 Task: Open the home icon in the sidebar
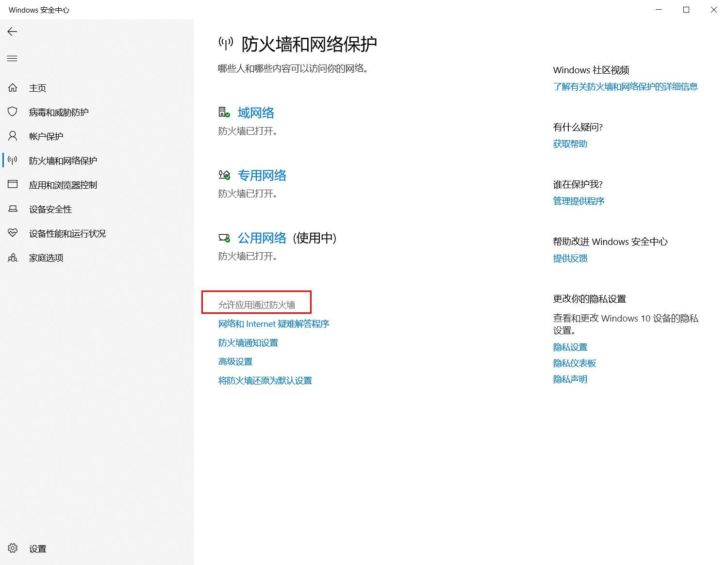click(12, 88)
